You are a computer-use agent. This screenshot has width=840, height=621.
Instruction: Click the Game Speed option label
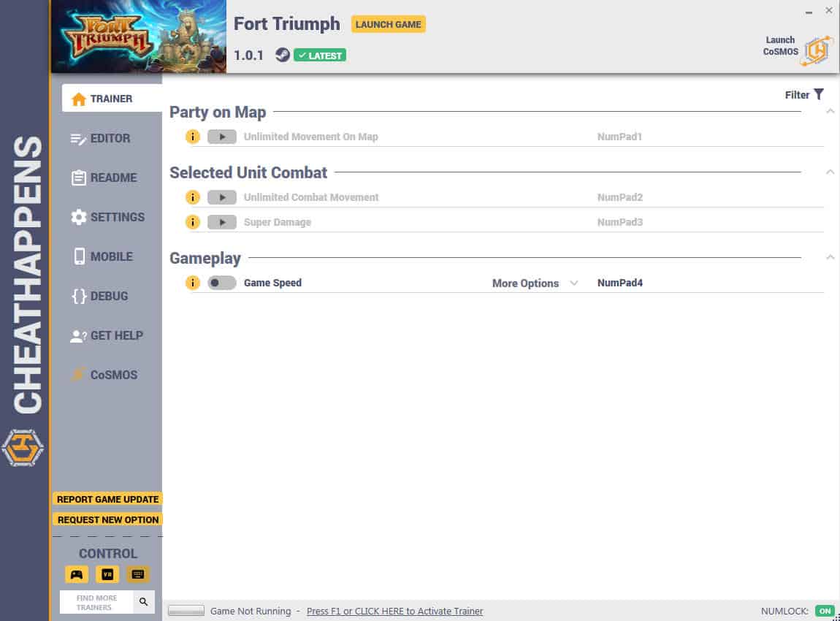pos(272,282)
